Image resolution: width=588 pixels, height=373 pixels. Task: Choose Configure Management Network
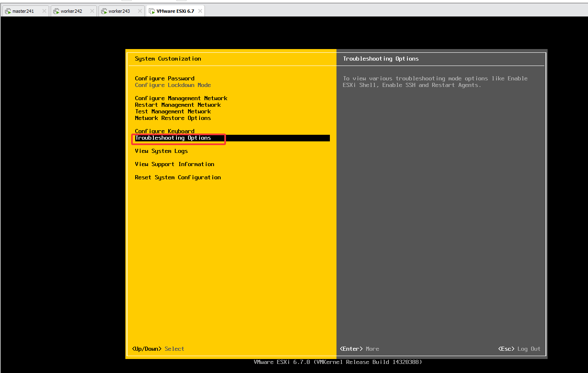181,98
